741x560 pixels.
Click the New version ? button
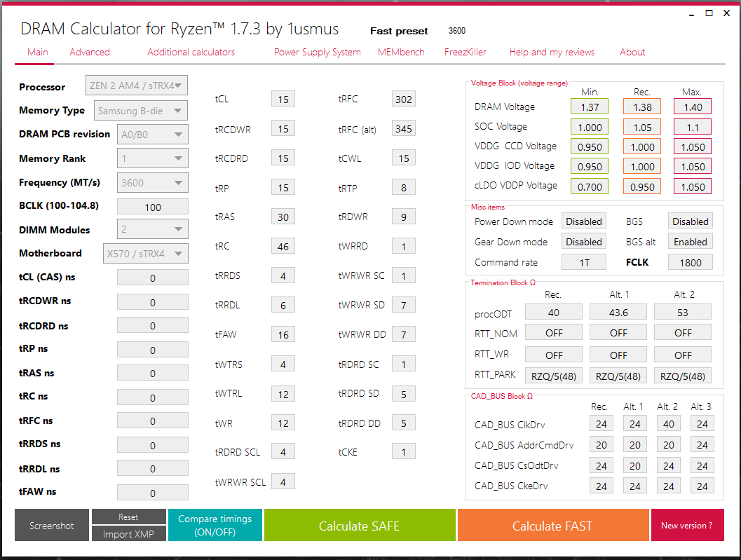tap(687, 525)
